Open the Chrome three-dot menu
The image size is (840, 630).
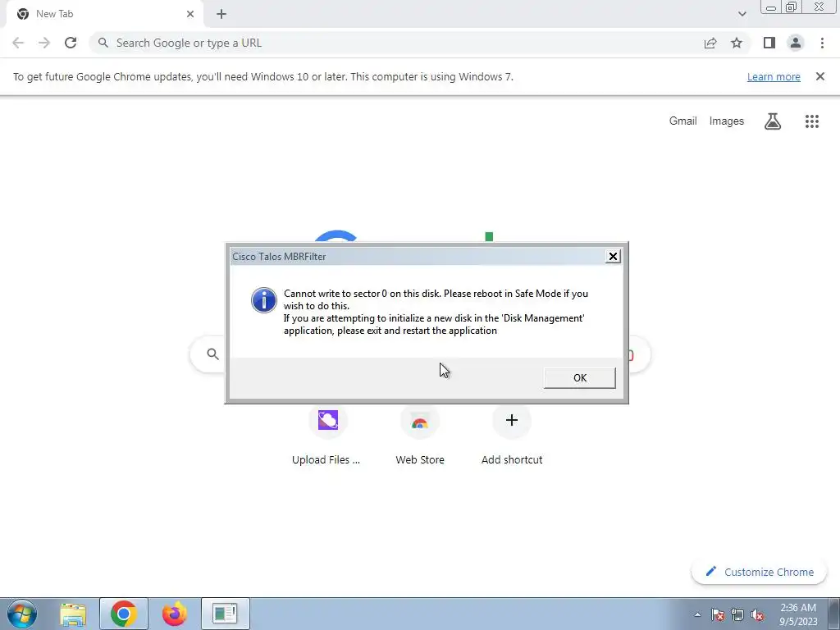coord(822,43)
